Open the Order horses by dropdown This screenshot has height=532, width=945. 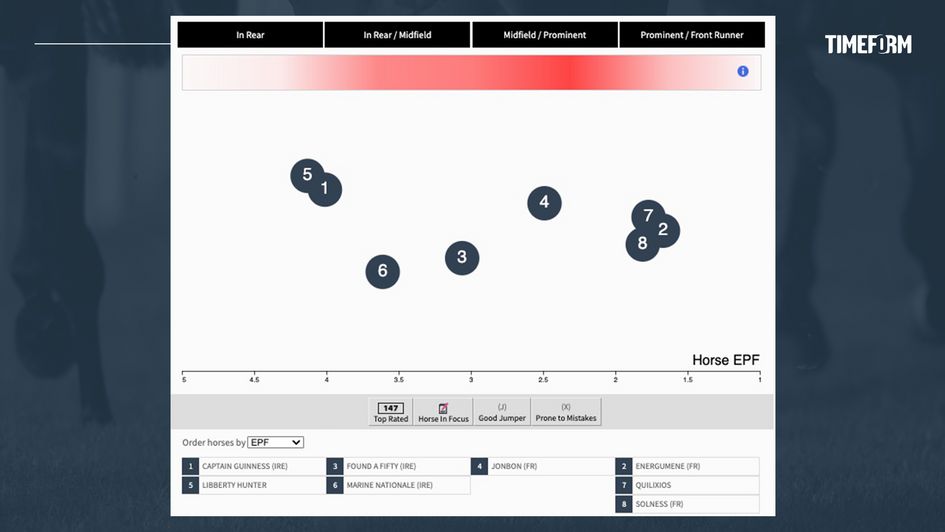click(275, 442)
